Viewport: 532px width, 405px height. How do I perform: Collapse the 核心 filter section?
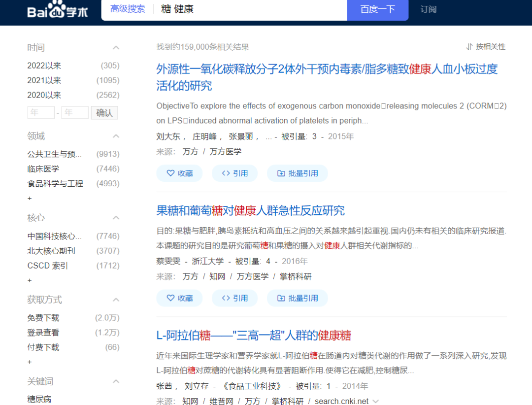[116, 218]
